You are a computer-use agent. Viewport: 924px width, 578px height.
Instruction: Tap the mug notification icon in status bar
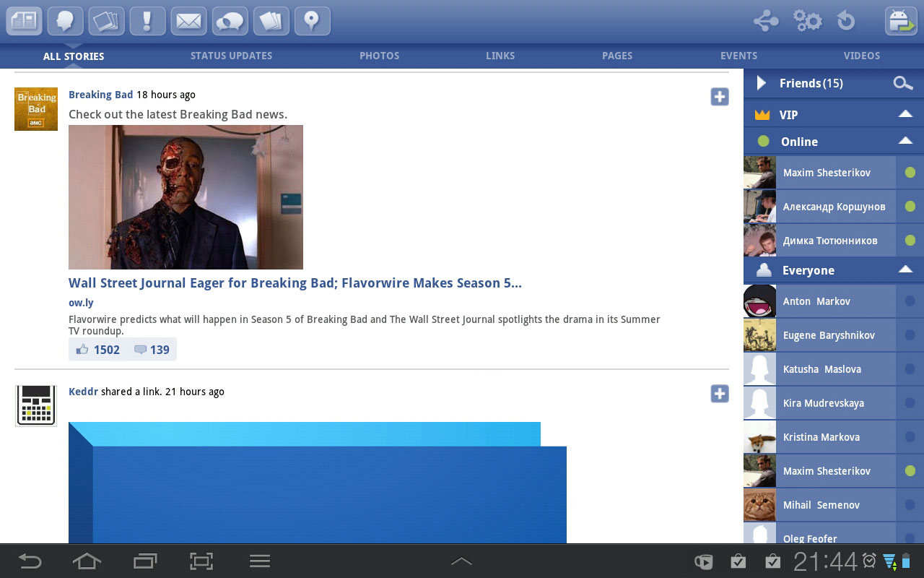tap(704, 561)
